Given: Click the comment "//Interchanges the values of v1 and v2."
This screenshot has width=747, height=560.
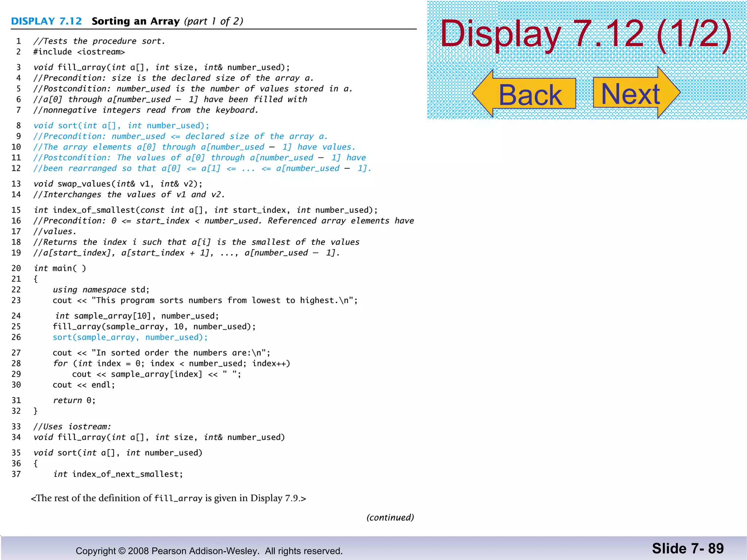Looking at the screenshot, I should 129,195.
